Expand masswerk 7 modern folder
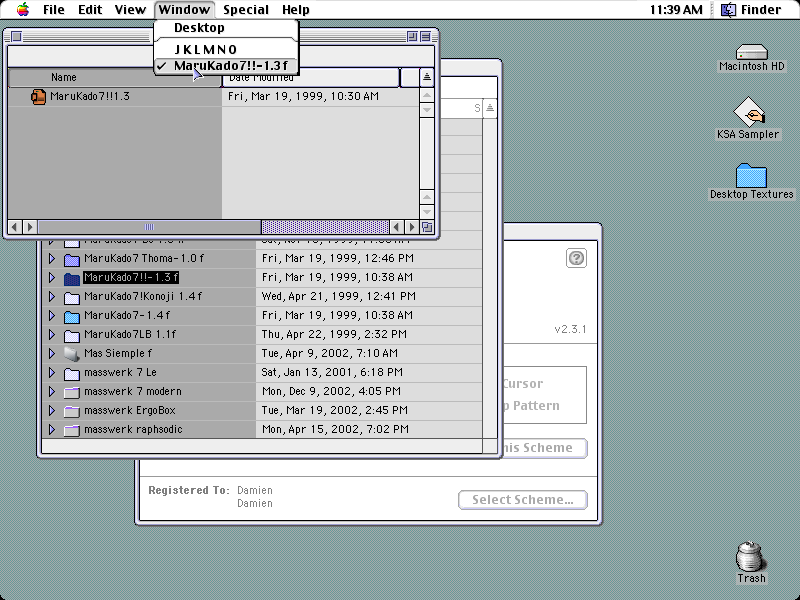800x600 pixels. (x=52, y=392)
